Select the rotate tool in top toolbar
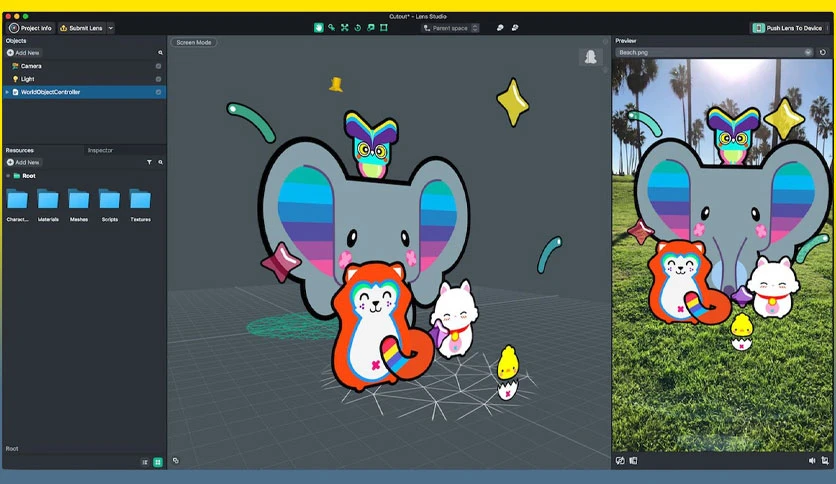This screenshot has height=484, width=836. click(358, 28)
